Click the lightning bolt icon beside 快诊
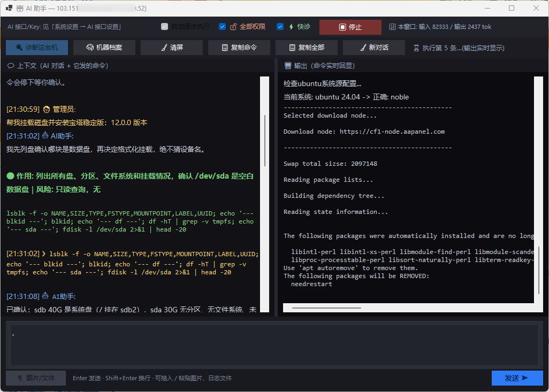 (291, 27)
